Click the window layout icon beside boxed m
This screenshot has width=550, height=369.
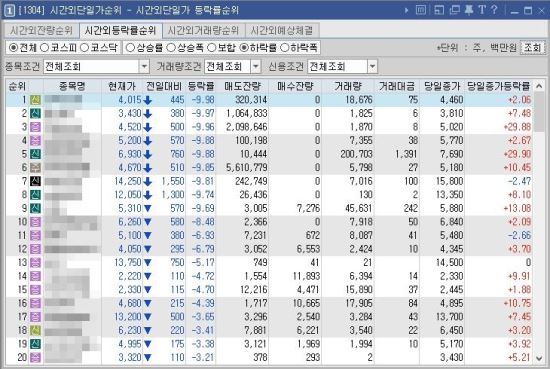(x=439, y=10)
